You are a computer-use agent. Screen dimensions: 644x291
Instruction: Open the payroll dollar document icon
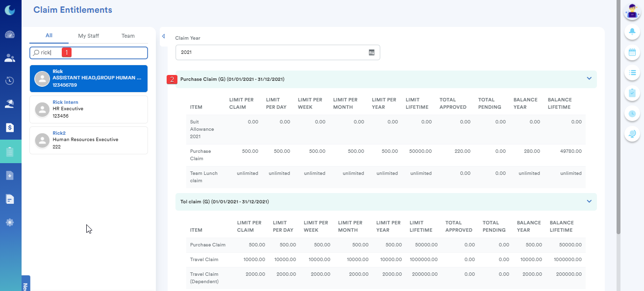[10, 127]
